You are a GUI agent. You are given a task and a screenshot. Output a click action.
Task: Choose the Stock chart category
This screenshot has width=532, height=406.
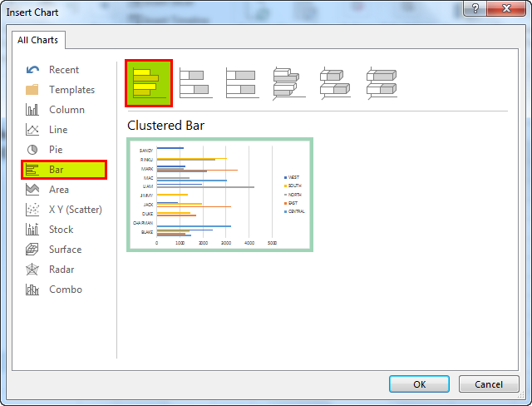tap(64, 230)
